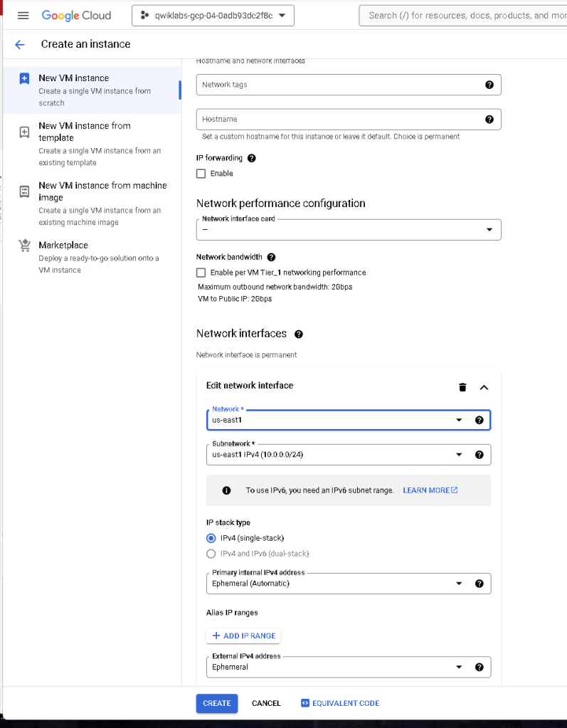Open the LEARN MORE link
This screenshot has height=728, width=567.
[x=430, y=490]
